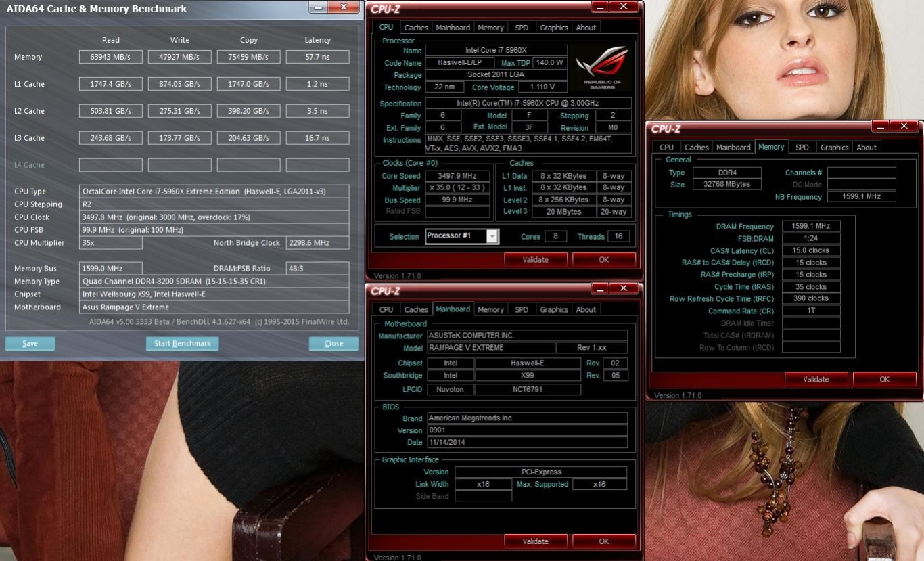Click Memory Bus 1599.0 MHz field

tap(111, 269)
